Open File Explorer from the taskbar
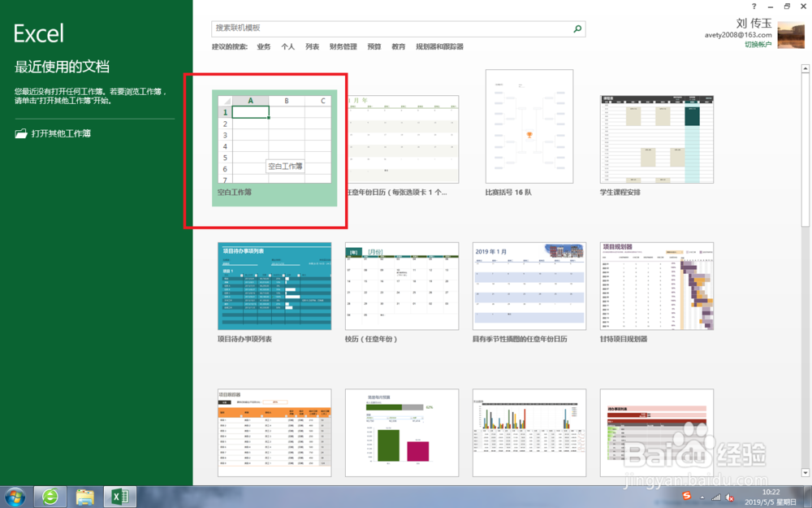Viewport: 812px width, 508px height. [85, 497]
